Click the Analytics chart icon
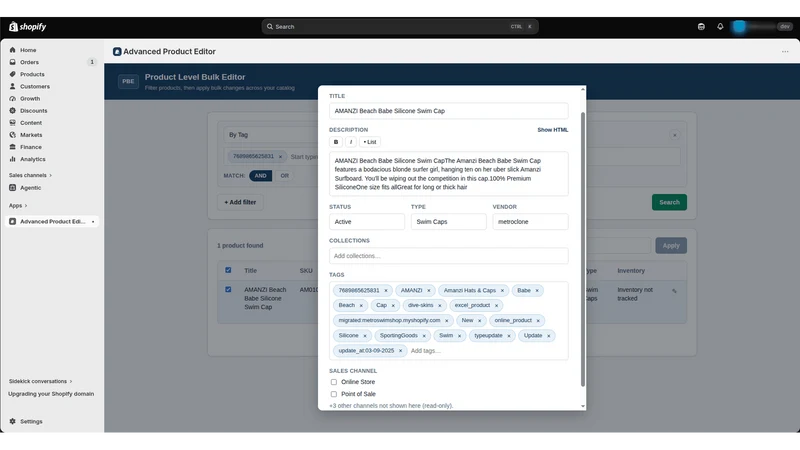This screenshot has height=450, width=800. click(x=12, y=159)
